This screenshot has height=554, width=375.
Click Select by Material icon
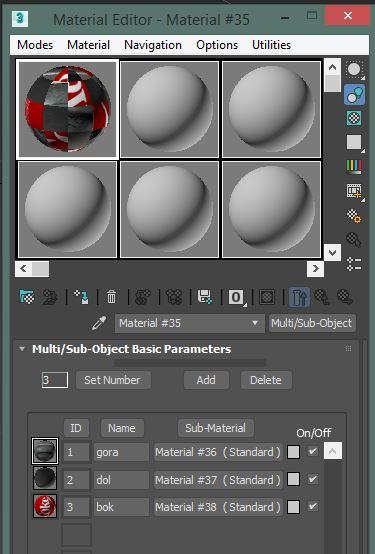tap(354, 240)
